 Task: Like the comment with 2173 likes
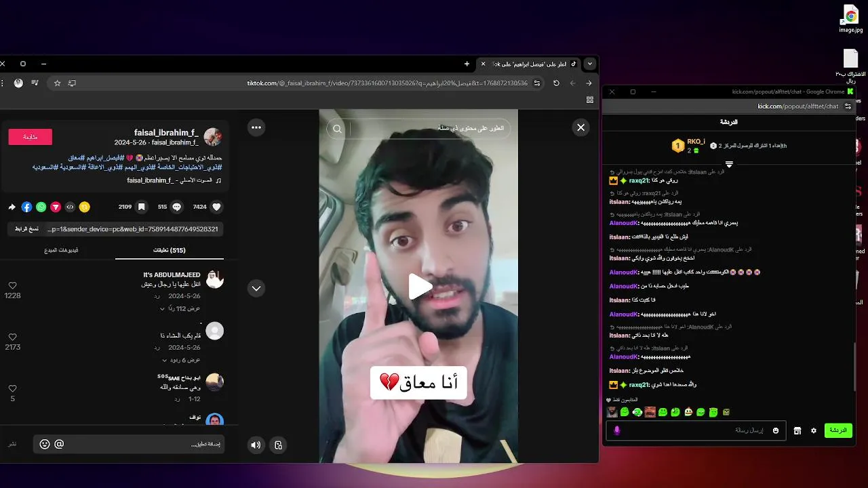click(12, 337)
